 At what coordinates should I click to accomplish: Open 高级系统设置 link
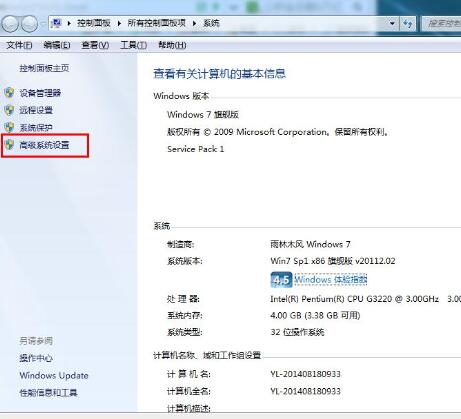[44, 145]
